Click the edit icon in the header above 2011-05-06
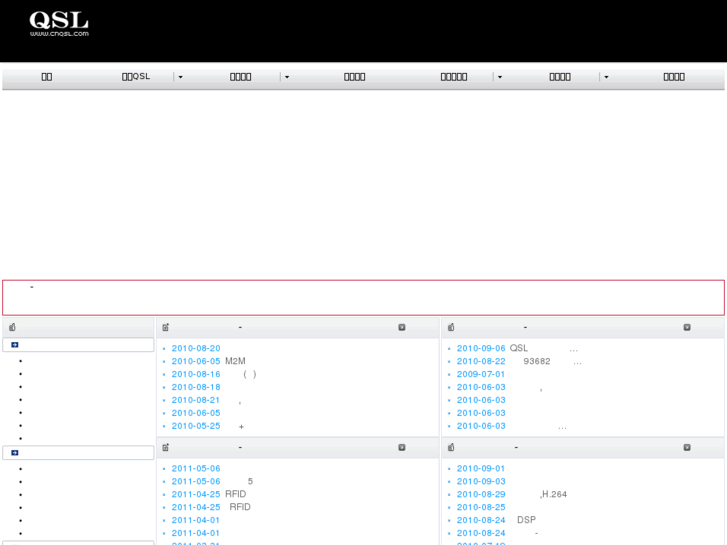 click(166, 448)
